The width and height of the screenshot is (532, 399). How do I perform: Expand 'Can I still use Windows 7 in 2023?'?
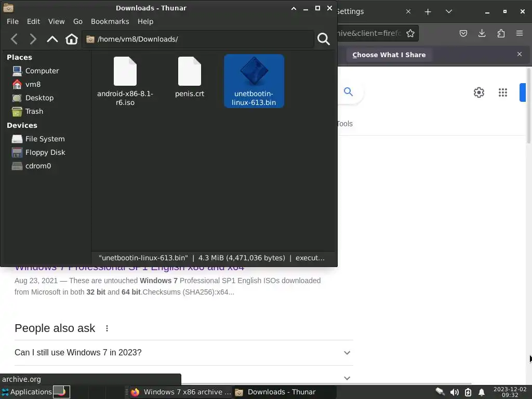point(182,353)
